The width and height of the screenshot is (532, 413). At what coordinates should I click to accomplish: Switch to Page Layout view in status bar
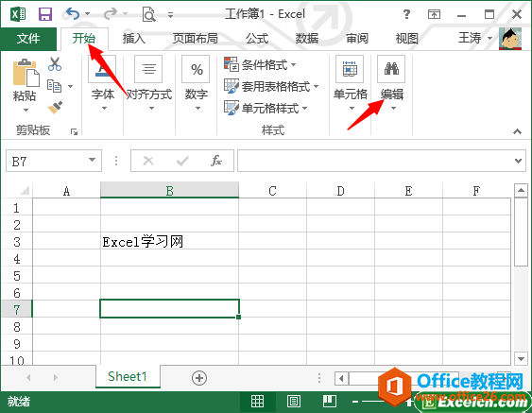294,402
